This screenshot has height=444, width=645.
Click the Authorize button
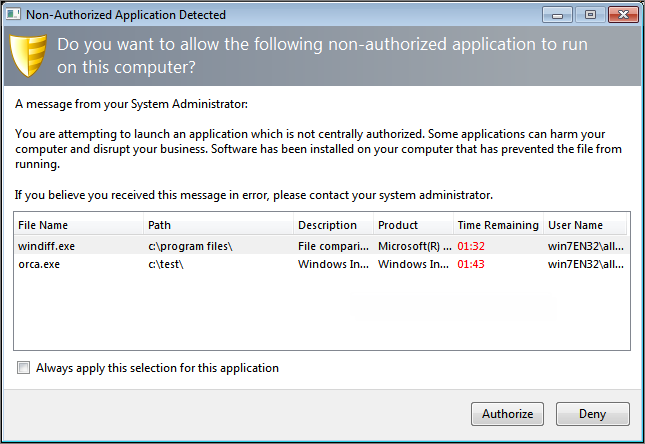(x=507, y=414)
